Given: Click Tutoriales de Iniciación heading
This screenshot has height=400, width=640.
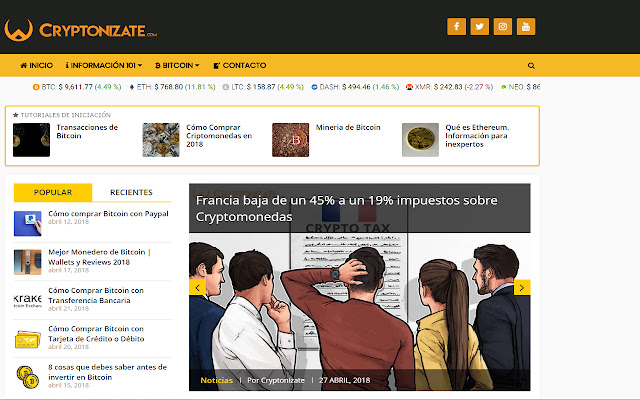Looking at the screenshot, I should (62, 115).
